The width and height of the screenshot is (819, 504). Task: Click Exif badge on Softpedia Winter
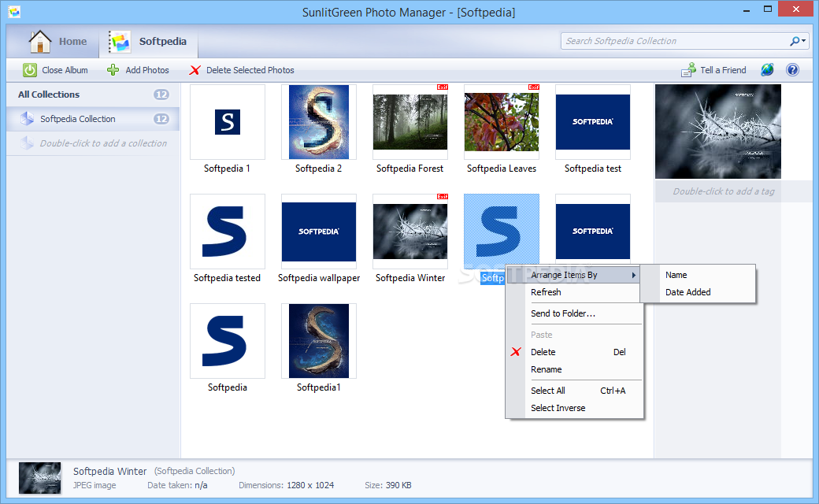(x=442, y=196)
